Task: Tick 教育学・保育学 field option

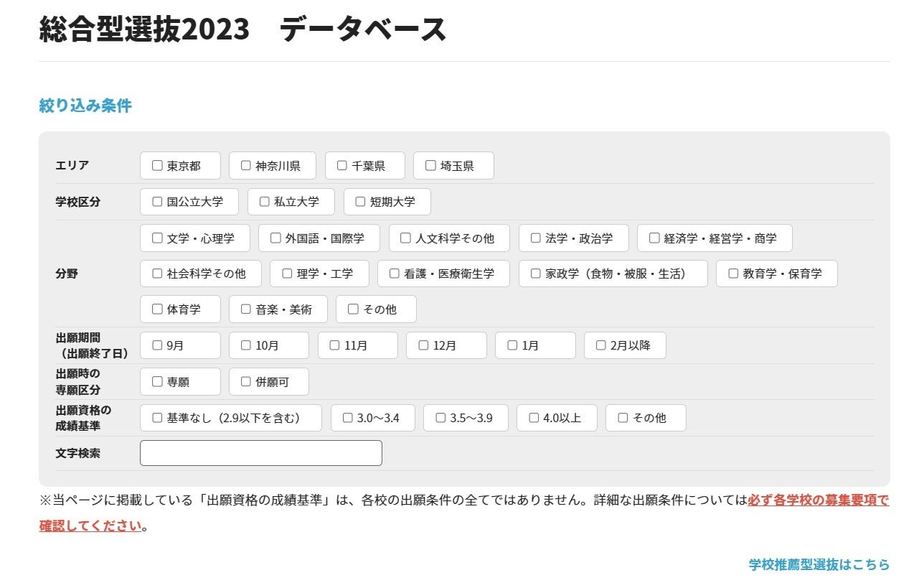Action: point(733,274)
